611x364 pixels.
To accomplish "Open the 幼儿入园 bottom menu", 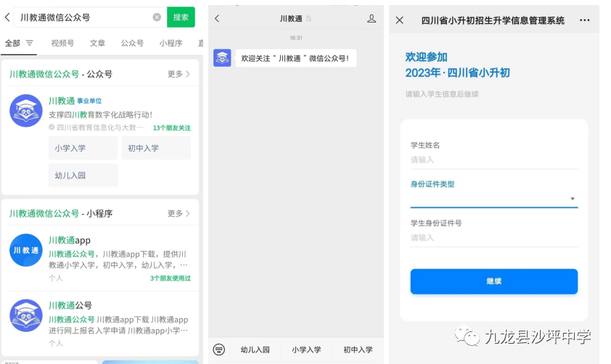I will pos(255,349).
